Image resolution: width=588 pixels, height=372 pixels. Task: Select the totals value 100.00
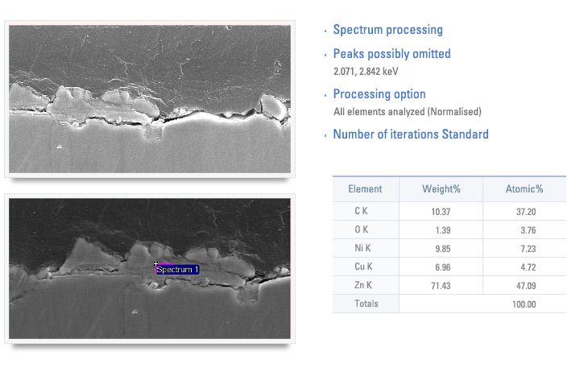(x=524, y=304)
